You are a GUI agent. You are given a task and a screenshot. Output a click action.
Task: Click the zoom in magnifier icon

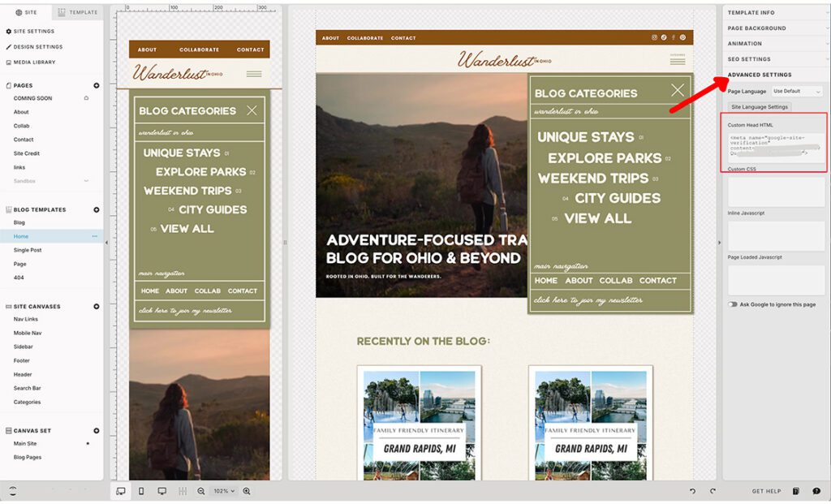pos(247,491)
